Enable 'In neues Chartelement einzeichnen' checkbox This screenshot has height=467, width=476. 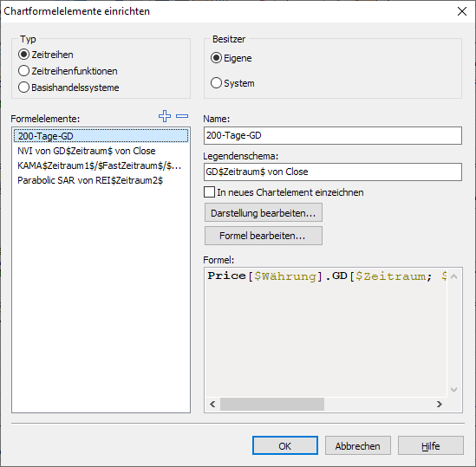pyautogui.click(x=210, y=192)
